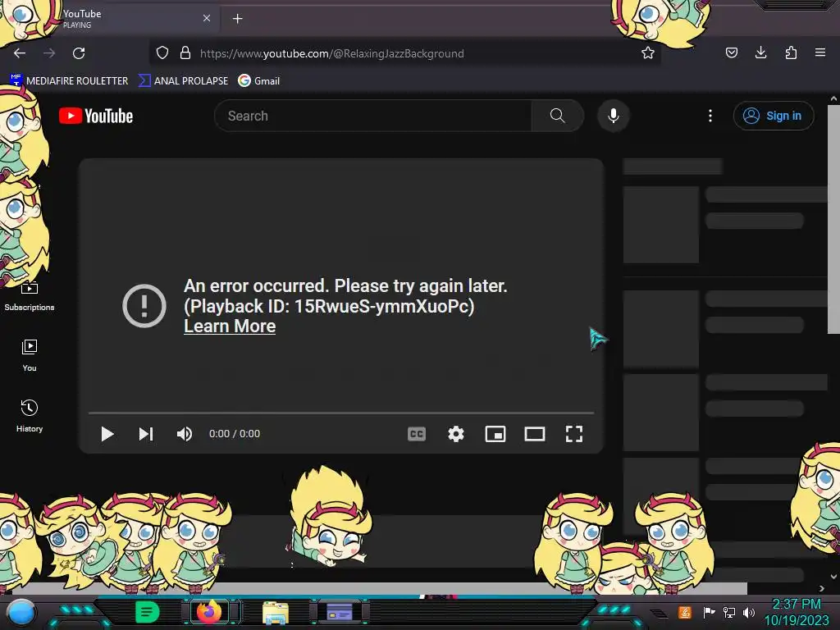The image size is (840, 630).
Task: Skip to the next video
Action: [146, 434]
